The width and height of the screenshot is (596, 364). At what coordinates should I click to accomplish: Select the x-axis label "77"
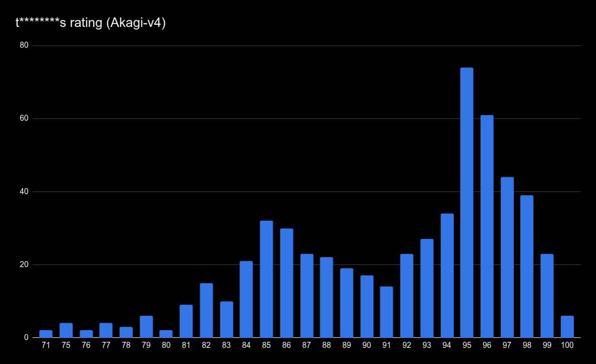click(106, 346)
